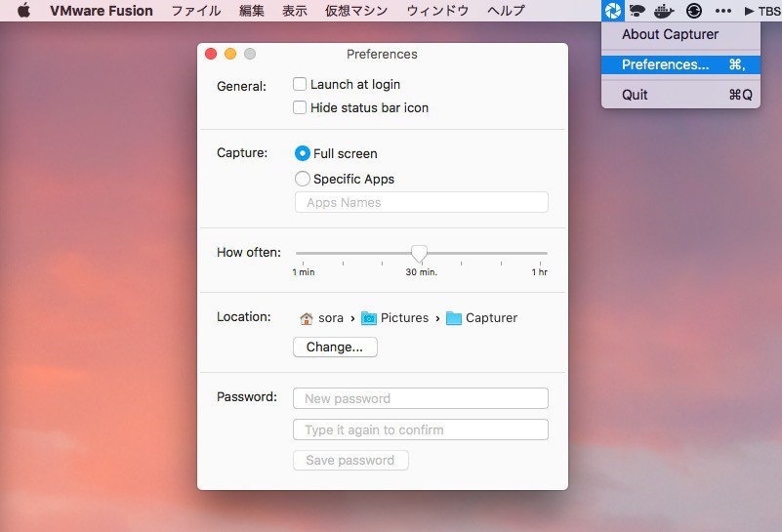
Task: Click the sora home folder icon
Action: point(307,318)
